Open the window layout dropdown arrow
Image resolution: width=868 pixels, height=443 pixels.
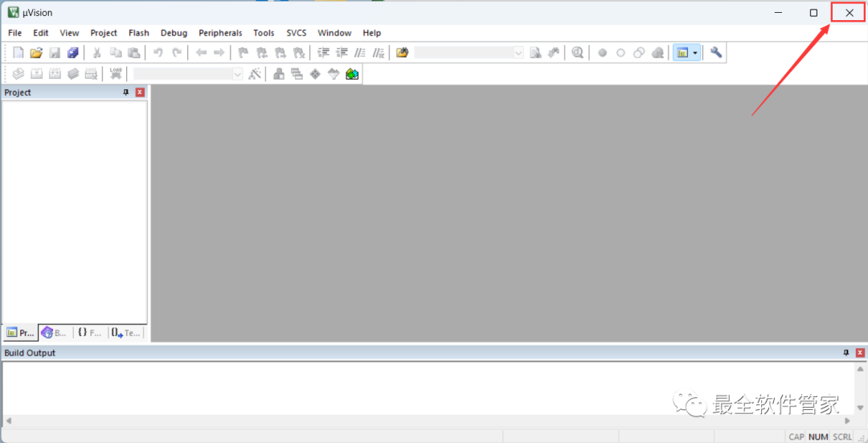pyautogui.click(x=695, y=53)
